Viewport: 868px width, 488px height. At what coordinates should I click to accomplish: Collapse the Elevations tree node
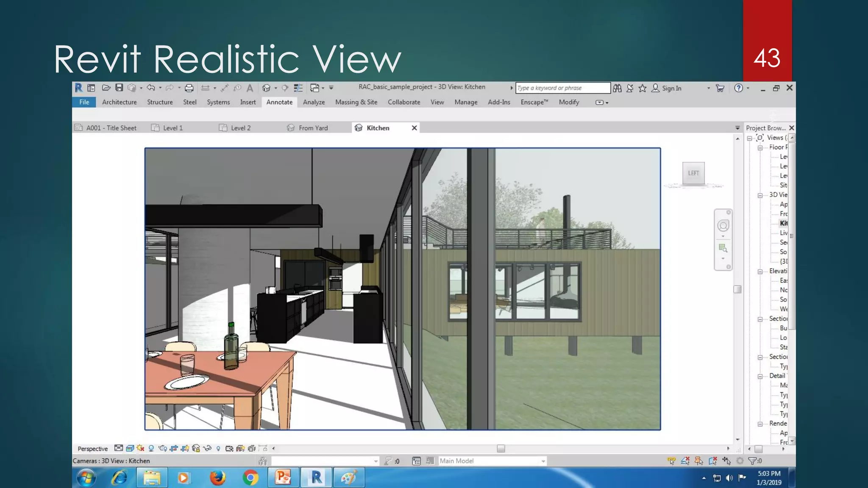click(760, 272)
